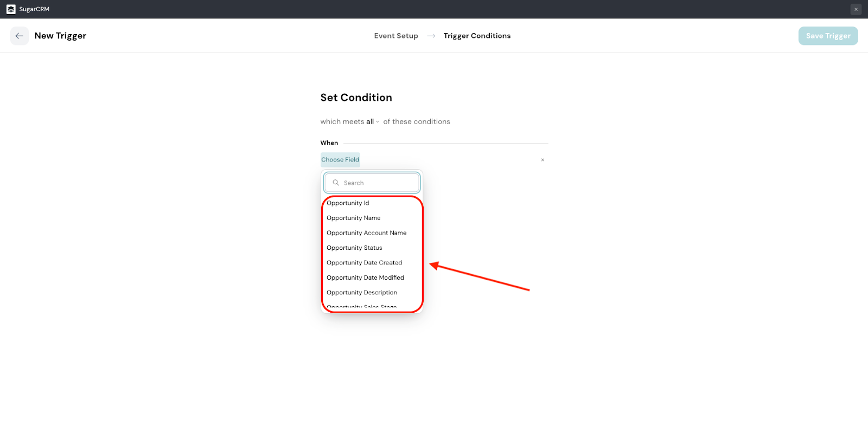868x446 pixels.
Task: Select the partially visible Sales Stage option
Action: point(361,307)
